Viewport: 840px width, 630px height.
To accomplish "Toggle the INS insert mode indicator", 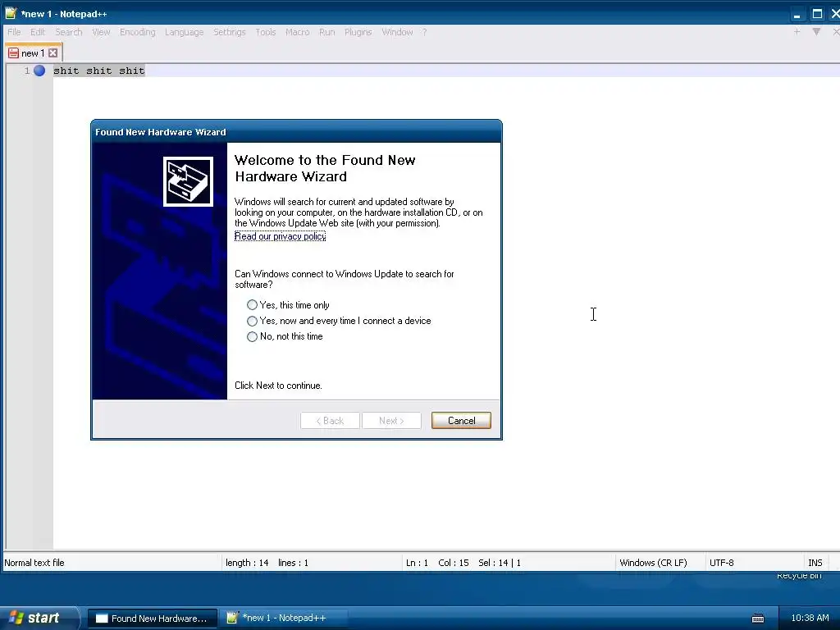I will pos(815,563).
